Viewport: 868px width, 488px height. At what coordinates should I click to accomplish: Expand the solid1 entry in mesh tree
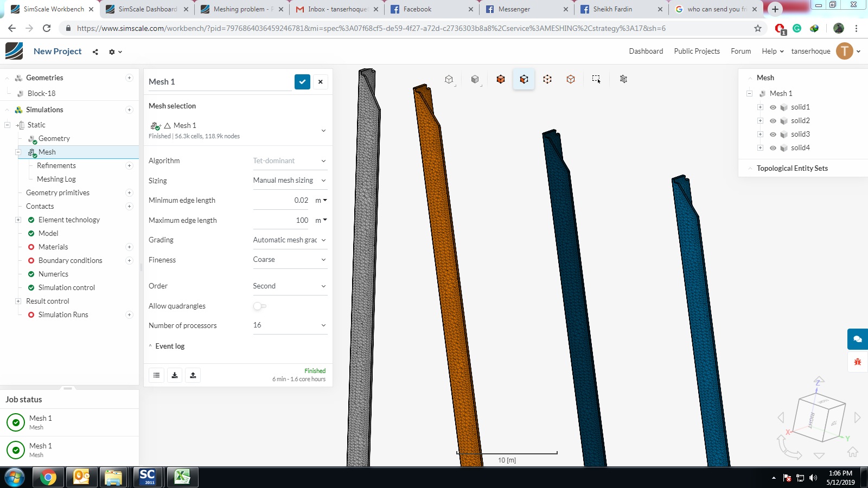click(760, 107)
